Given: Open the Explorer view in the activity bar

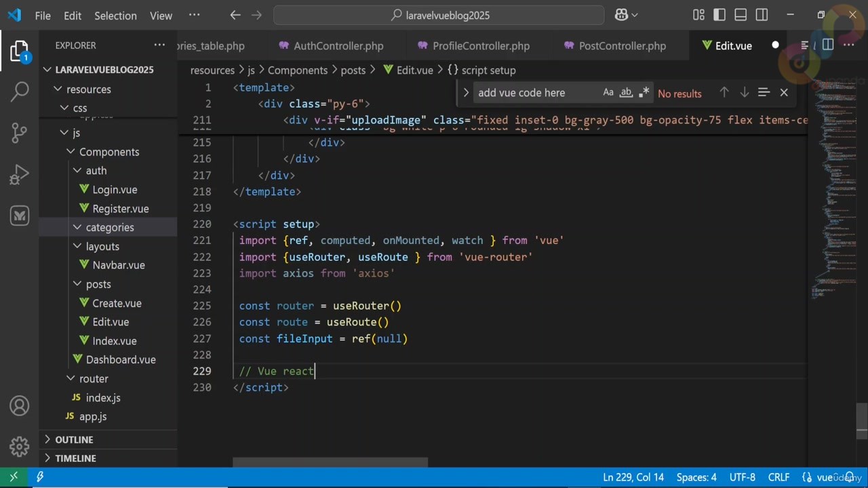Looking at the screenshot, I should [x=19, y=52].
